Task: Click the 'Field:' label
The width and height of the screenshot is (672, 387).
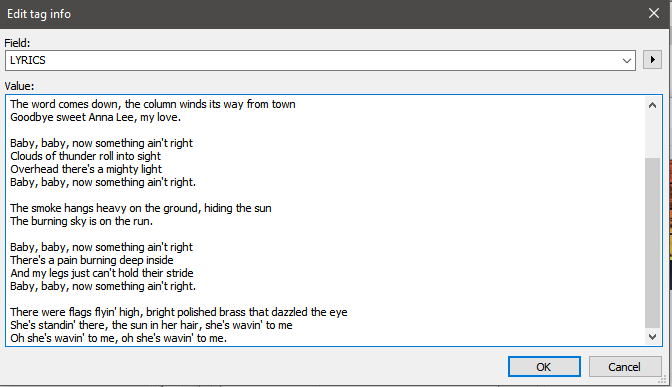Action: click(17, 43)
